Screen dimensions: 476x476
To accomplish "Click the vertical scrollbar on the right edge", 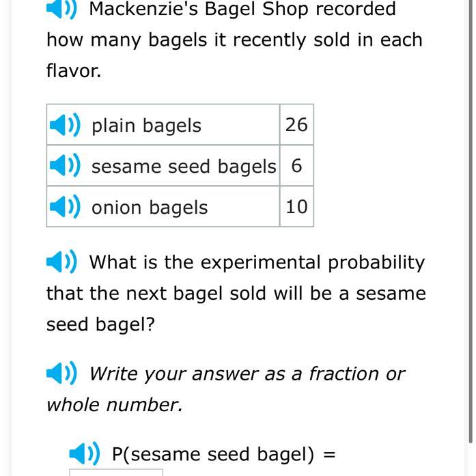I will 471,221.
